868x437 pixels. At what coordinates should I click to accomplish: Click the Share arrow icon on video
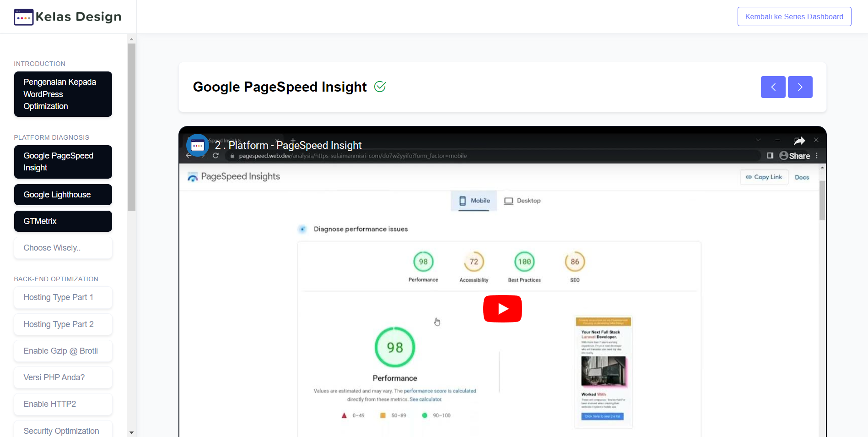click(x=799, y=141)
